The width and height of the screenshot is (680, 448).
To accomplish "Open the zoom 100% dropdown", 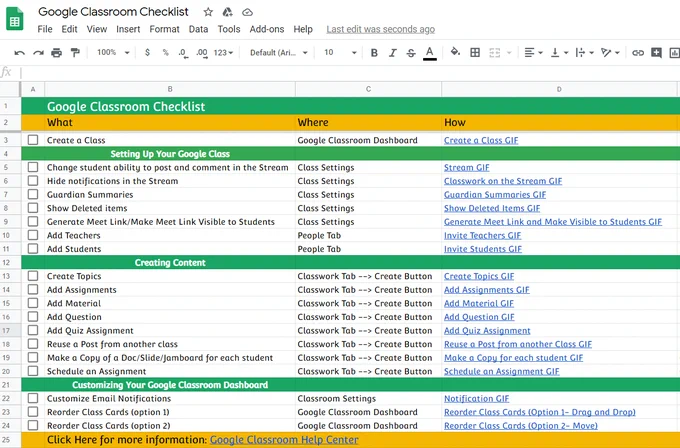I will tap(113, 52).
